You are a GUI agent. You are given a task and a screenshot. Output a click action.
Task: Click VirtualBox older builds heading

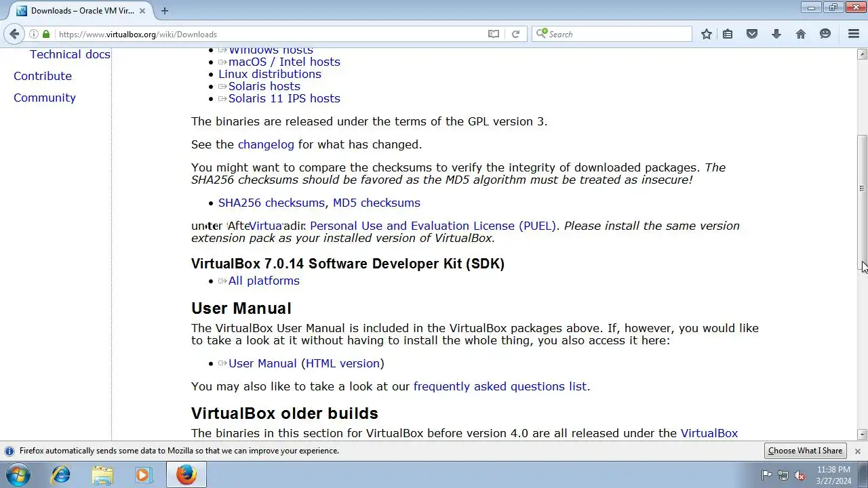coord(285,413)
